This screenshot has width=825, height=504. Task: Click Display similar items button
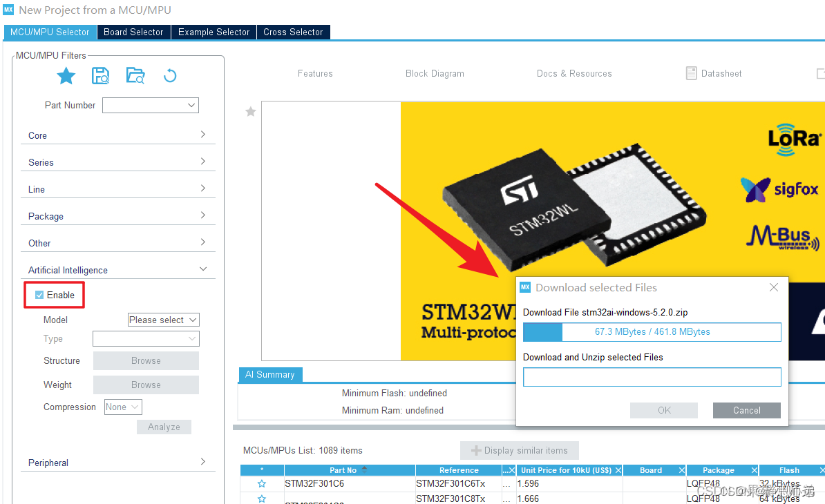tap(520, 450)
